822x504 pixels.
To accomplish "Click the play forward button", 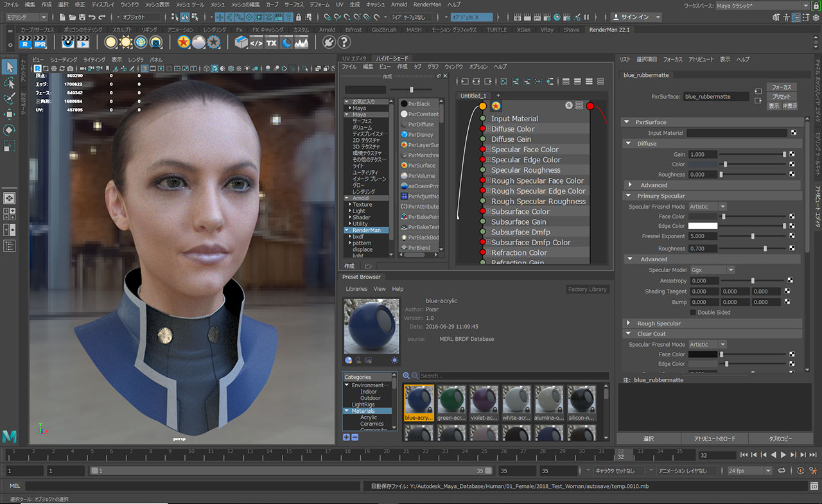I will [x=783, y=455].
